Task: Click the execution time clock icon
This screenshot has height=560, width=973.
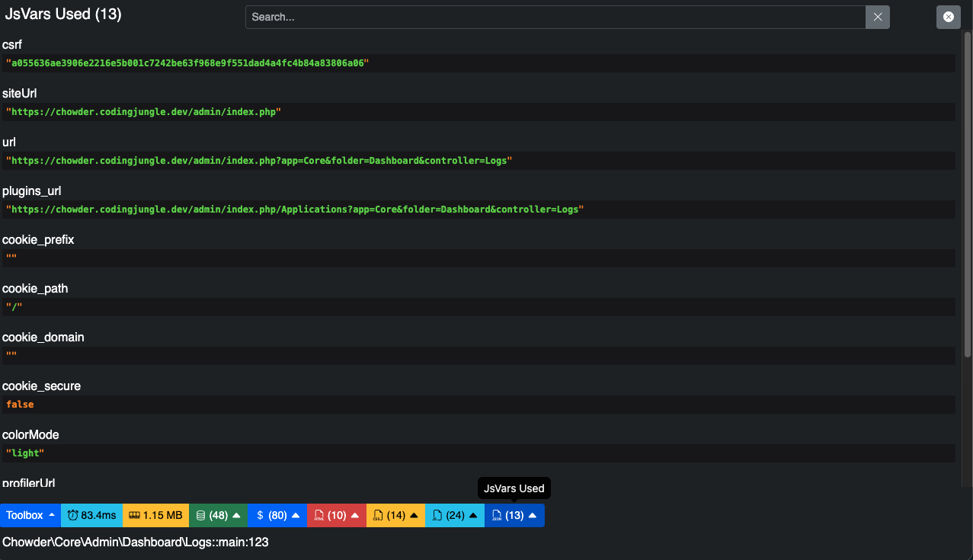Action: tap(72, 516)
